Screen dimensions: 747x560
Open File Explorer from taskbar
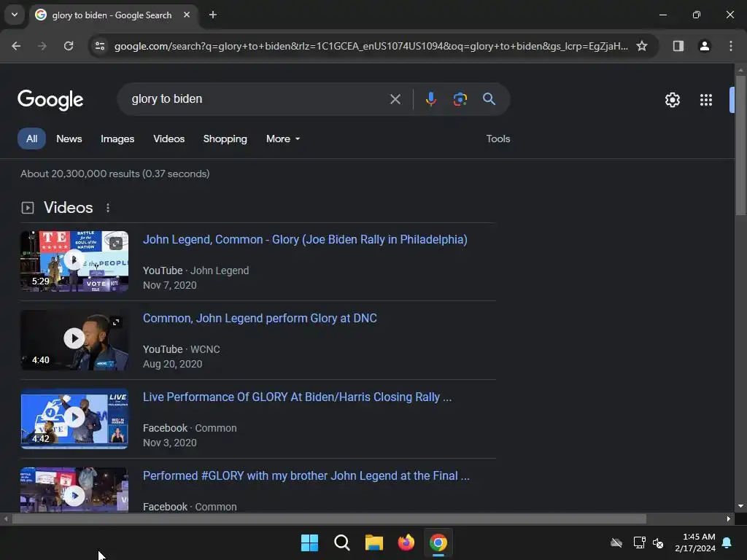(374, 542)
